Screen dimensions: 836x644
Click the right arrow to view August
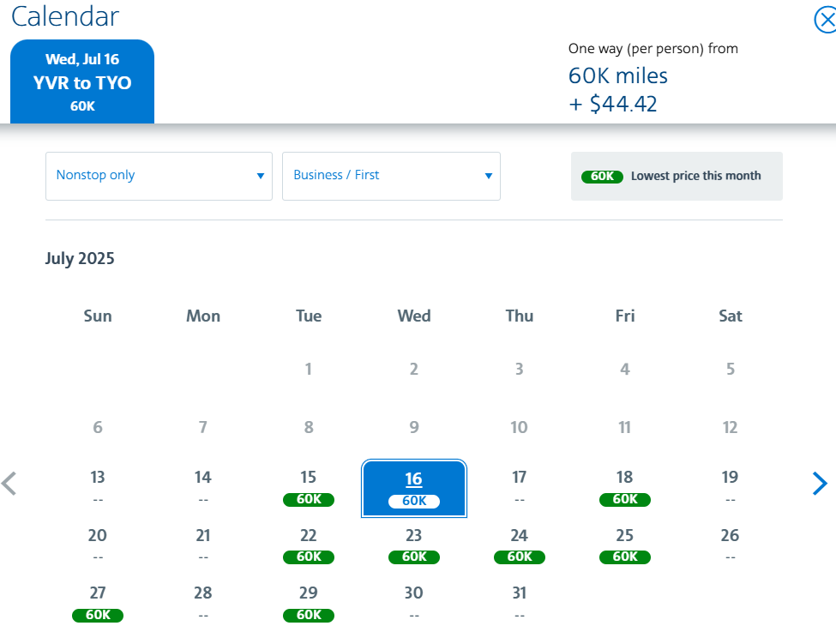point(820,484)
